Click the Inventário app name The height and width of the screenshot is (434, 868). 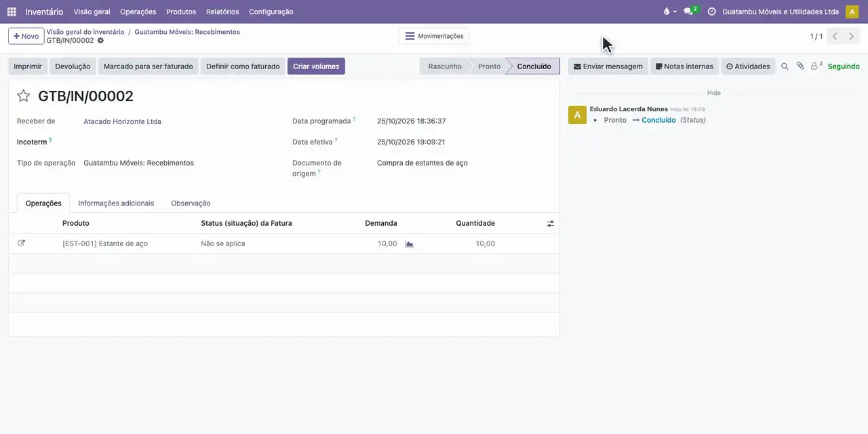44,12
